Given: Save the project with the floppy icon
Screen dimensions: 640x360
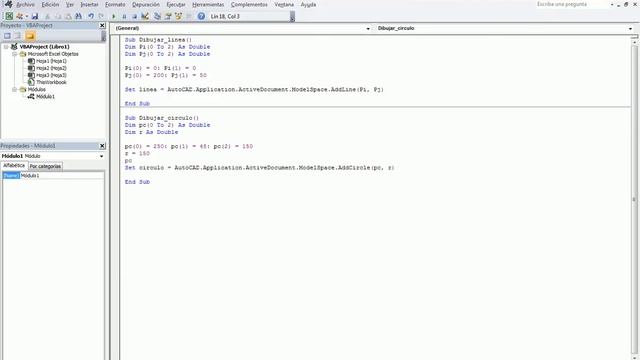Looking at the screenshot, I should [35, 16].
